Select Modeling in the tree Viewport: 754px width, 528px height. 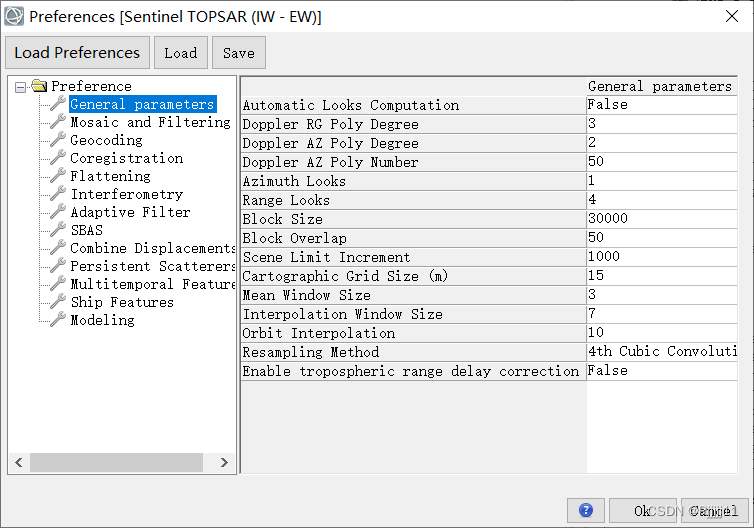click(x=102, y=320)
